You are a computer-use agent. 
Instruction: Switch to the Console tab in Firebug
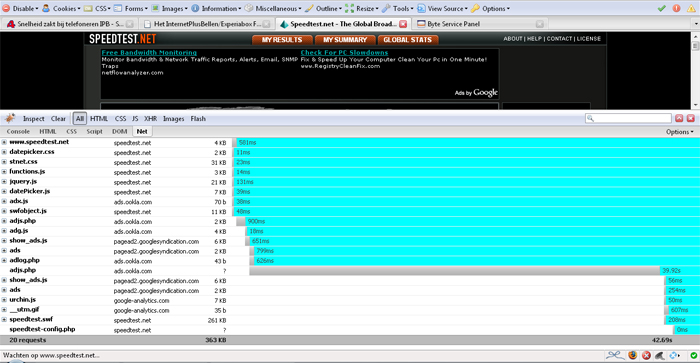click(x=18, y=131)
